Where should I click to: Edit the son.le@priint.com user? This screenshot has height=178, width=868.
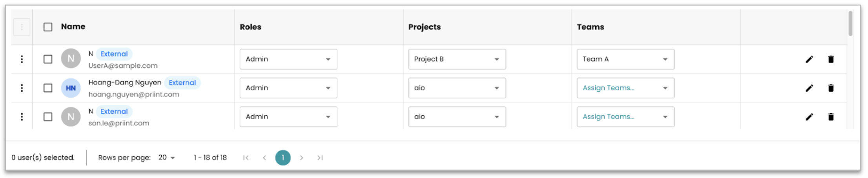coord(809,117)
